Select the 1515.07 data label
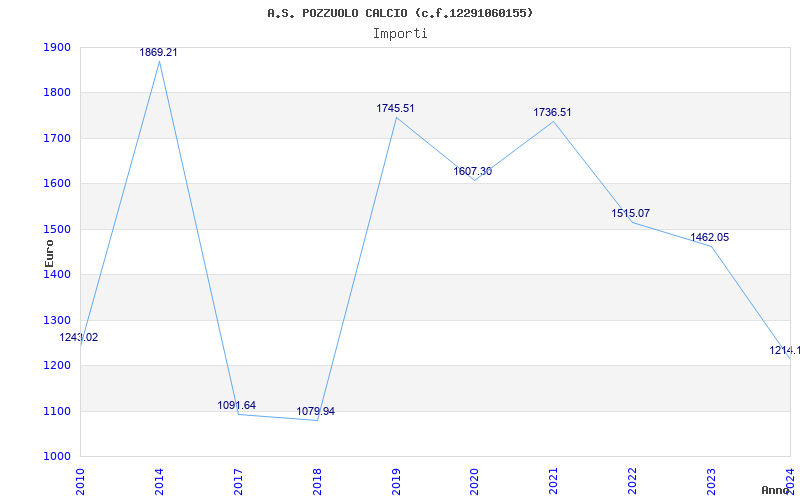This screenshot has width=800, height=500. [631, 213]
